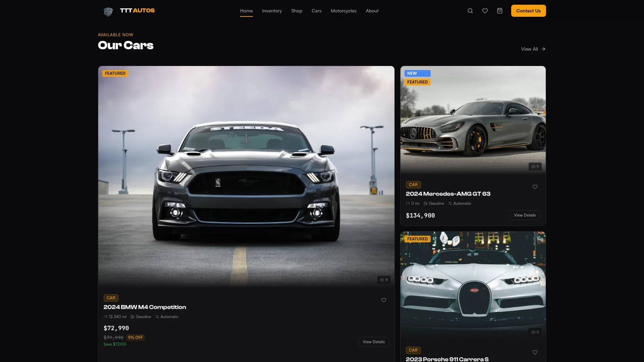Click the photo count badge on BMW image
The image size is (644, 362).
tap(384, 280)
